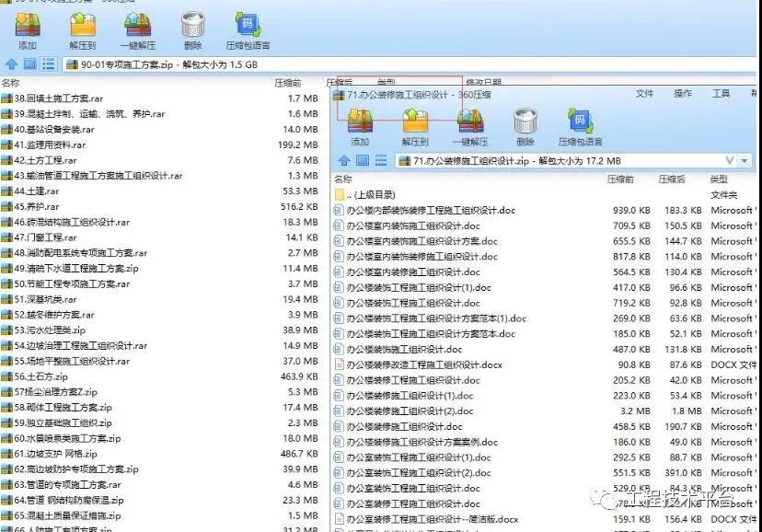
Task: Open the 工具 menu
Action: (x=721, y=94)
